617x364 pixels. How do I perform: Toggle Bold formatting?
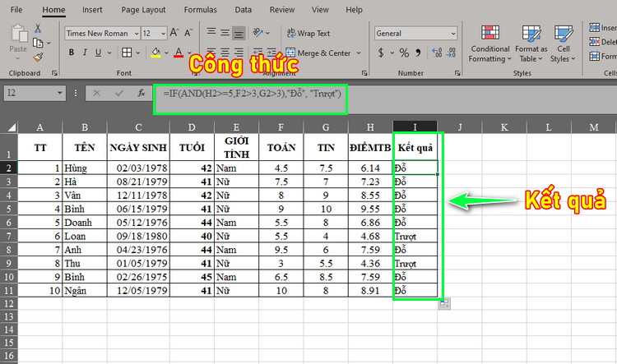[x=72, y=53]
